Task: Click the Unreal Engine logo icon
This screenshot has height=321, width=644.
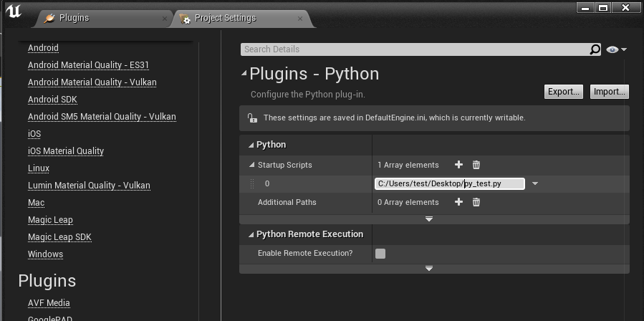Action: [13, 11]
